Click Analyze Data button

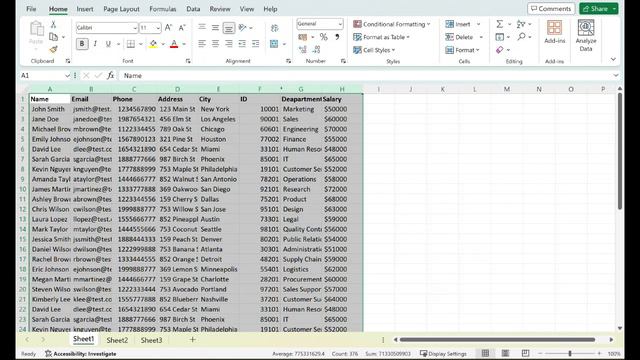coord(586,36)
